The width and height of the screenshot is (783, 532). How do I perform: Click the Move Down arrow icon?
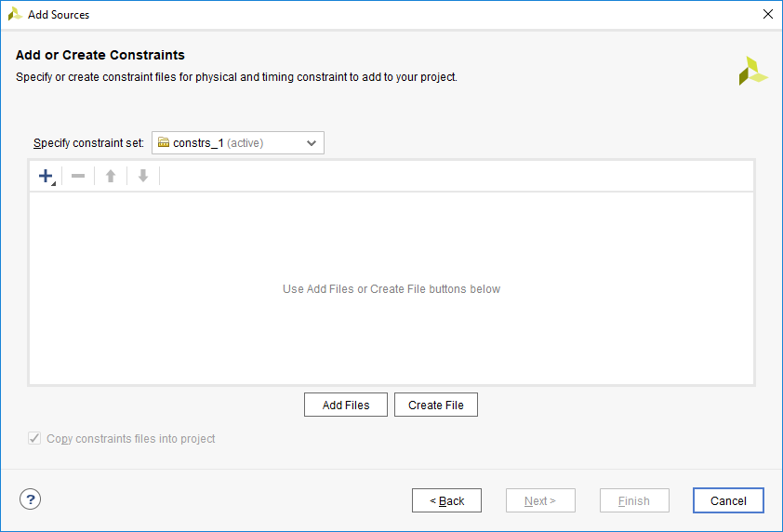tap(143, 176)
